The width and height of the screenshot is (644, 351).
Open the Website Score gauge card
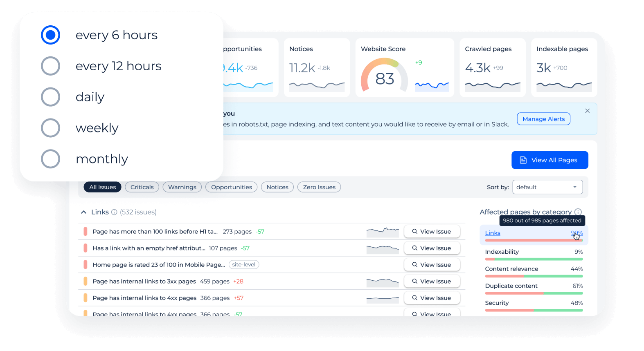pos(405,68)
